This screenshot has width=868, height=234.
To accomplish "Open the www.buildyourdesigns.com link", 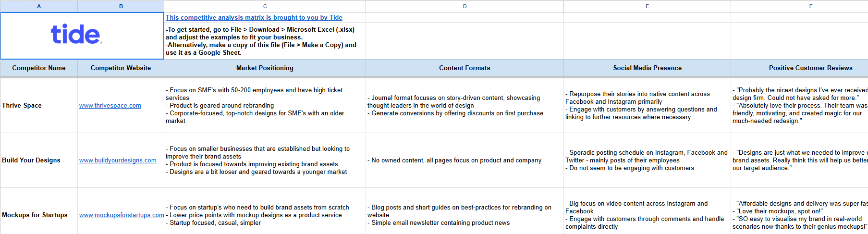I will [118, 160].
